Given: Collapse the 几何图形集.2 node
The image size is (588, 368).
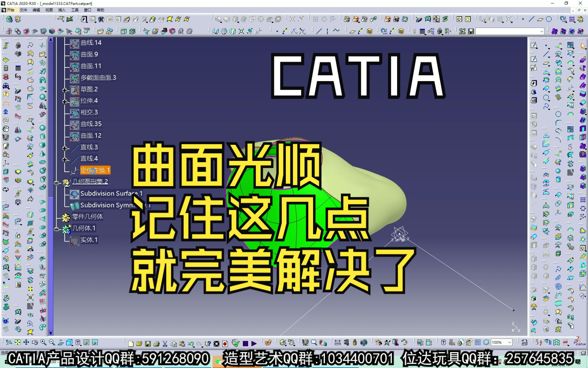Looking at the screenshot, I should pyautogui.click(x=56, y=183).
